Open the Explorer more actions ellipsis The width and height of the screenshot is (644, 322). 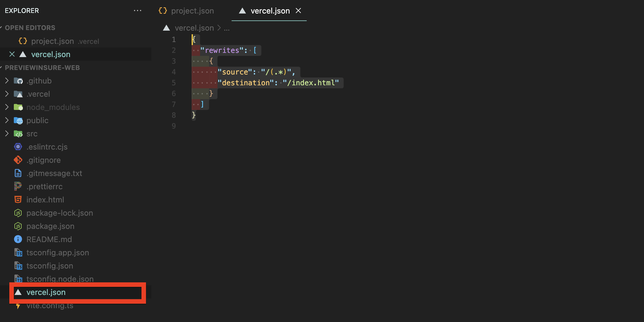coord(138,11)
